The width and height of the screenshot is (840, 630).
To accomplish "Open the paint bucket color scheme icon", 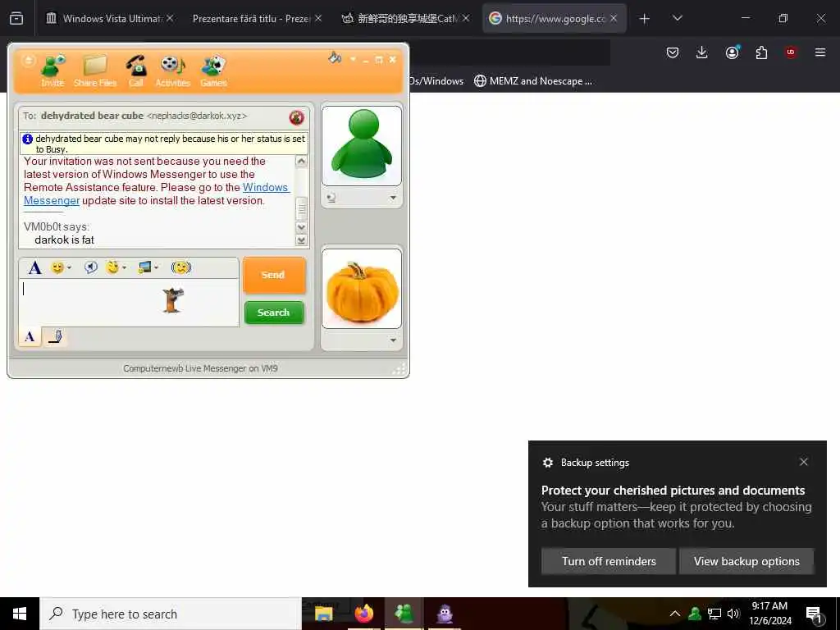I will click(335, 57).
